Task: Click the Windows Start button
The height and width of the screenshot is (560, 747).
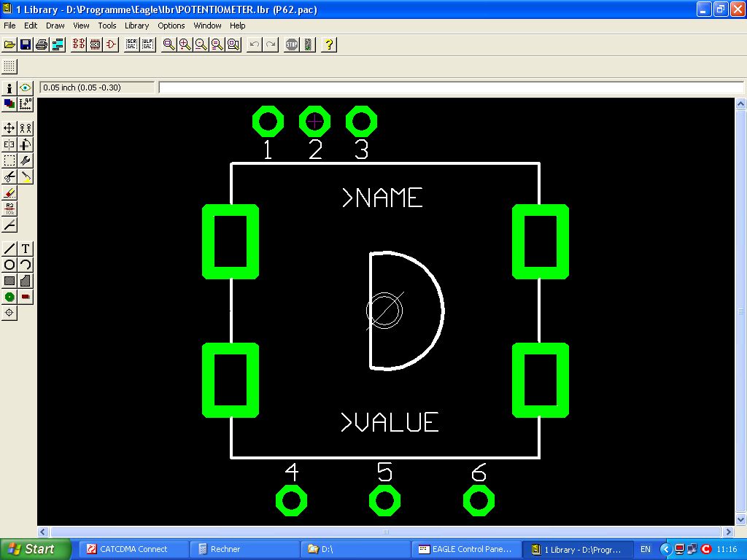Action: [35, 549]
